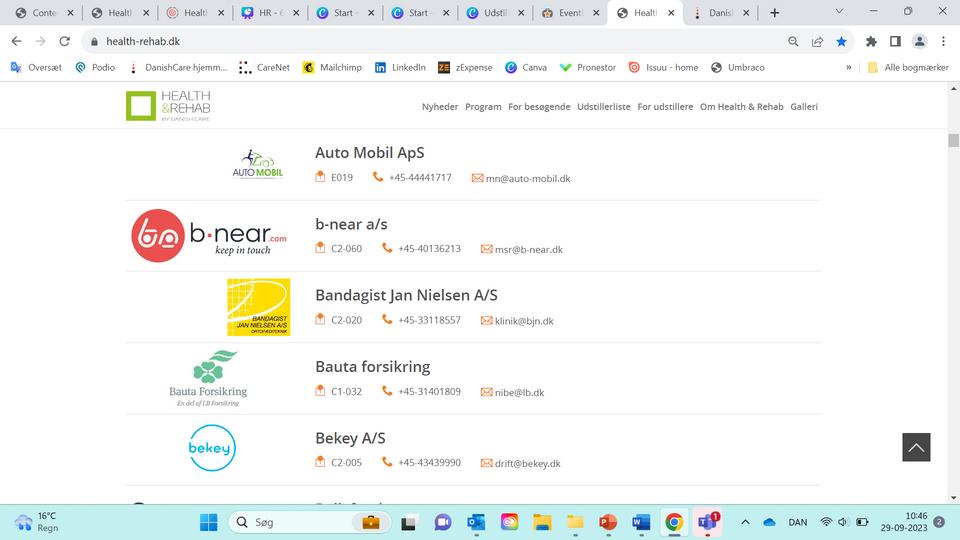Open the For besøgende menu item
960x540 pixels.
[539, 107]
